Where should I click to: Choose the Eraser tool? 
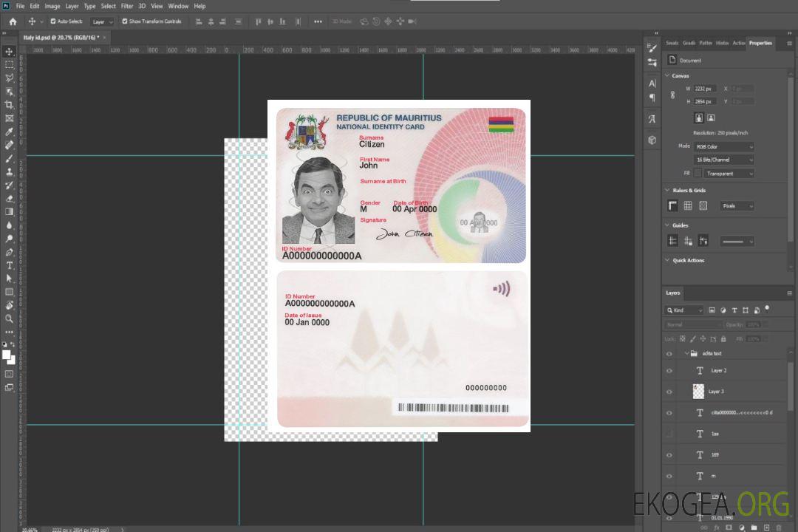click(9, 198)
